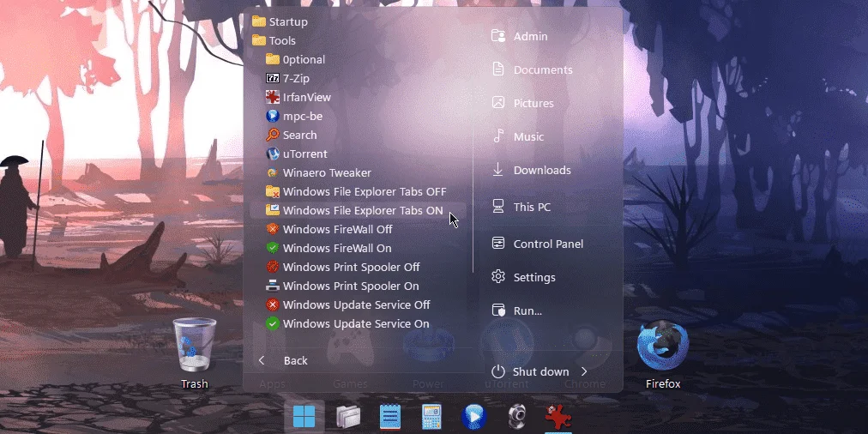
Task: Turn Windows FireWall Off
Action: (x=329, y=229)
